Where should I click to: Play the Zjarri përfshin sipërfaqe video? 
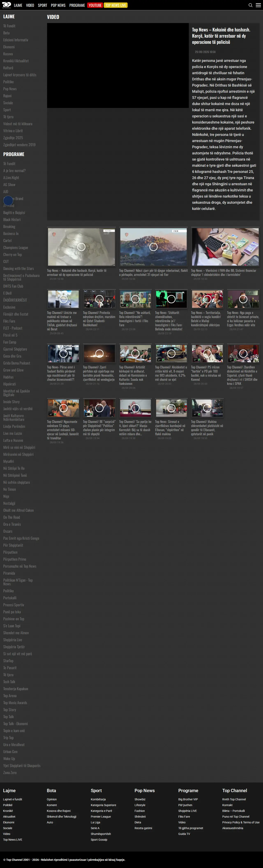[99, 353]
